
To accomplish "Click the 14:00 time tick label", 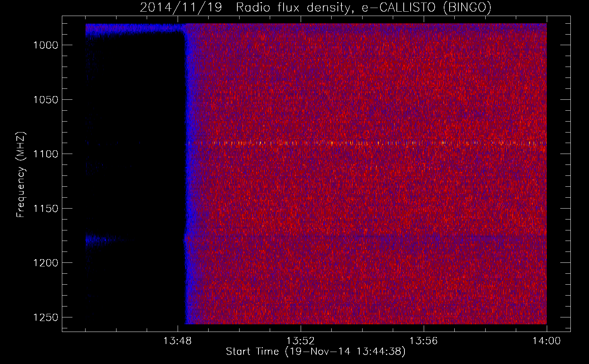I will tap(546, 341).
